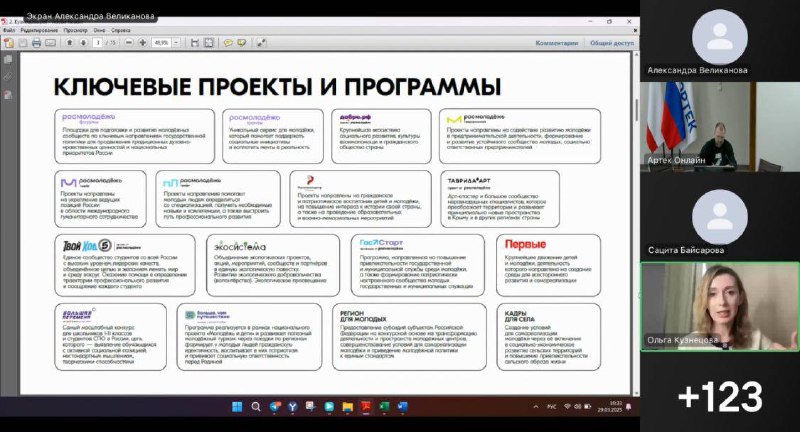The width and height of the screenshot is (800, 432).
Task: Select Сацита Байсарова participant tile
Action: click(x=720, y=217)
